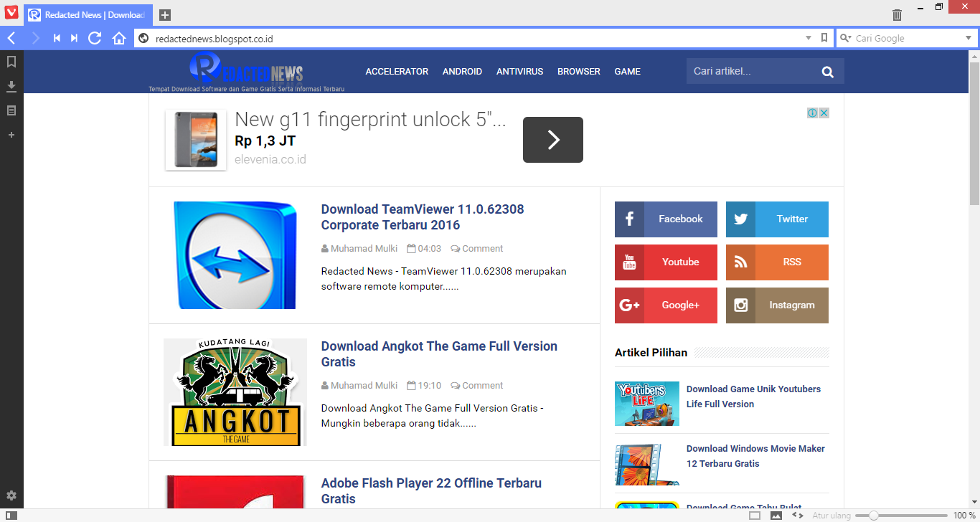The width and height of the screenshot is (980, 522).
Task: Go to the home page
Action: point(119,38)
